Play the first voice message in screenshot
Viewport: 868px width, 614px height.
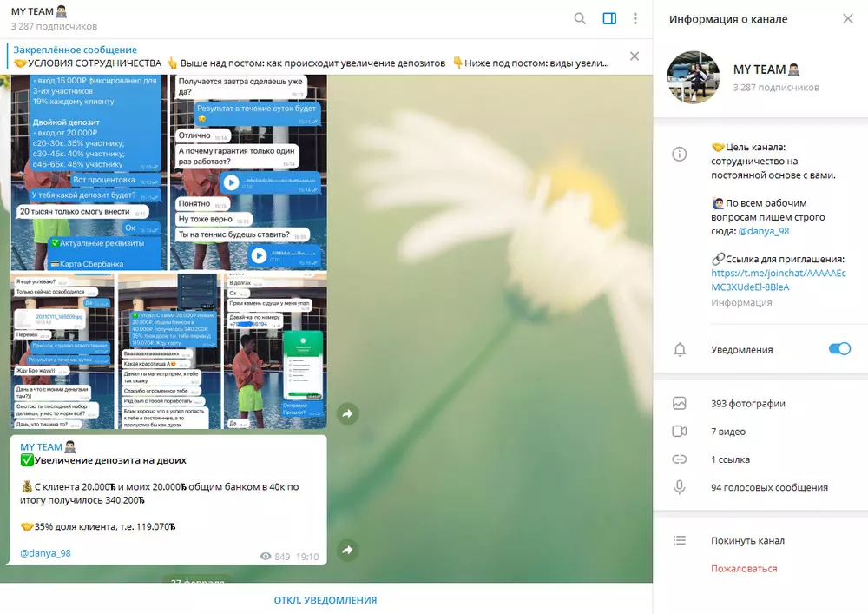(232, 182)
